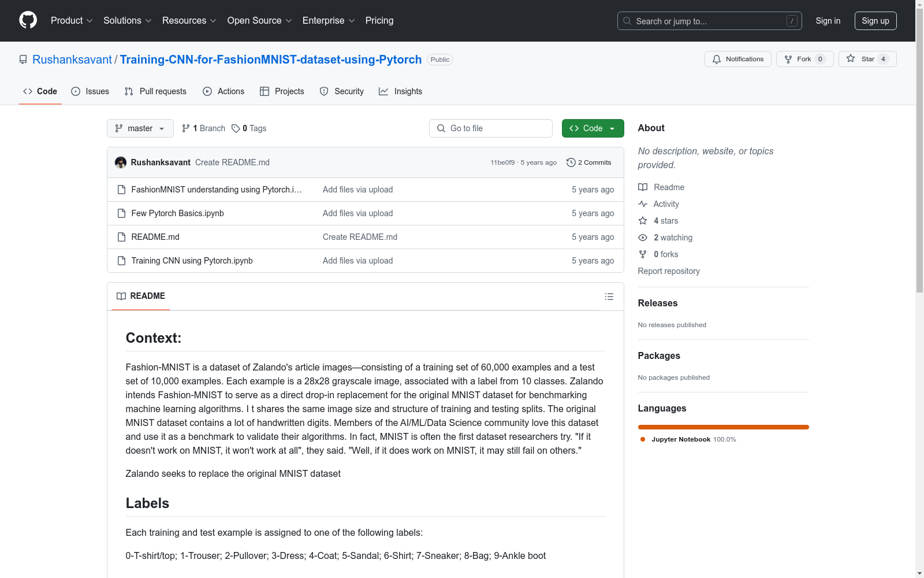
Task: Switch to the Issues tab
Action: 90,91
